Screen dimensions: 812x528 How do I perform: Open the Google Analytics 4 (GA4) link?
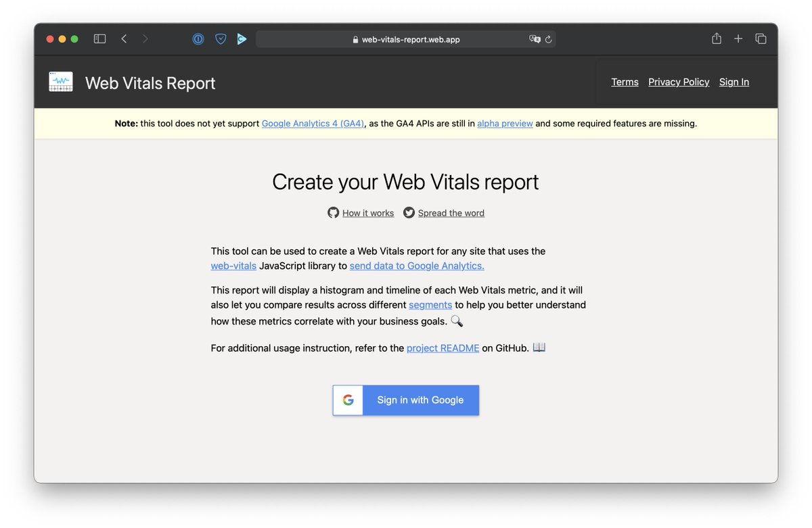point(313,123)
